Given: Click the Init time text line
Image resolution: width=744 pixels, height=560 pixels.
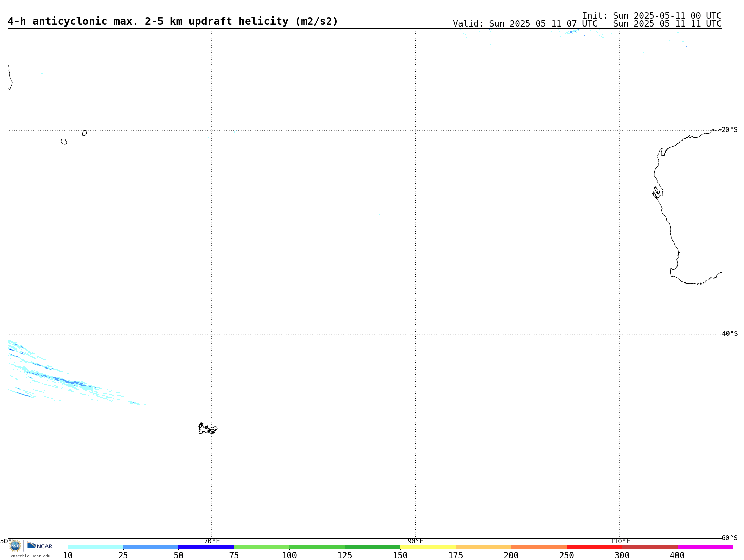Looking at the screenshot, I should click(x=652, y=16).
